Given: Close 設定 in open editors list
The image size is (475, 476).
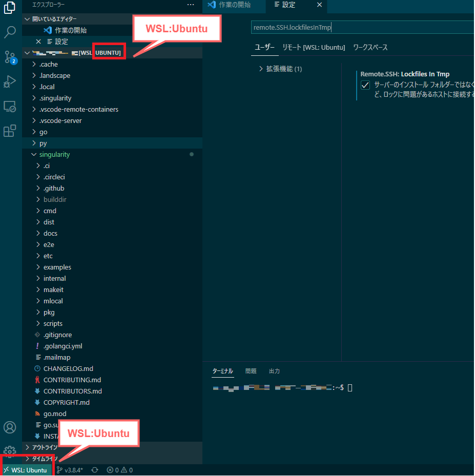Looking at the screenshot, I should 38,42.
